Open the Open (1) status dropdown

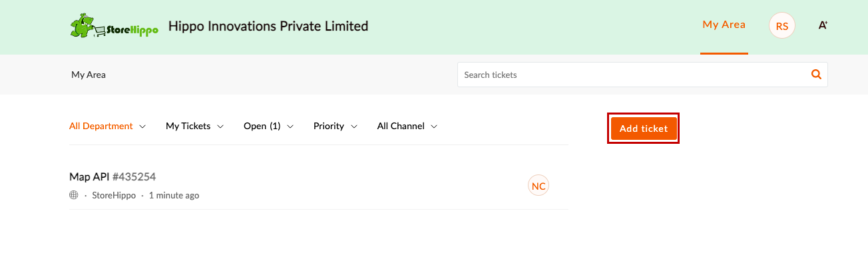point(269,126)
